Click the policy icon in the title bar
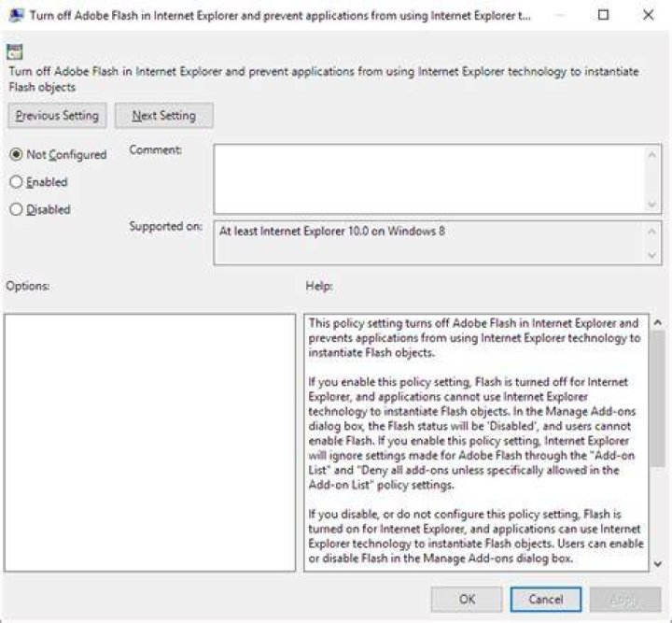The width and height of the screenshot is (672, 623). tap(16, 16)
